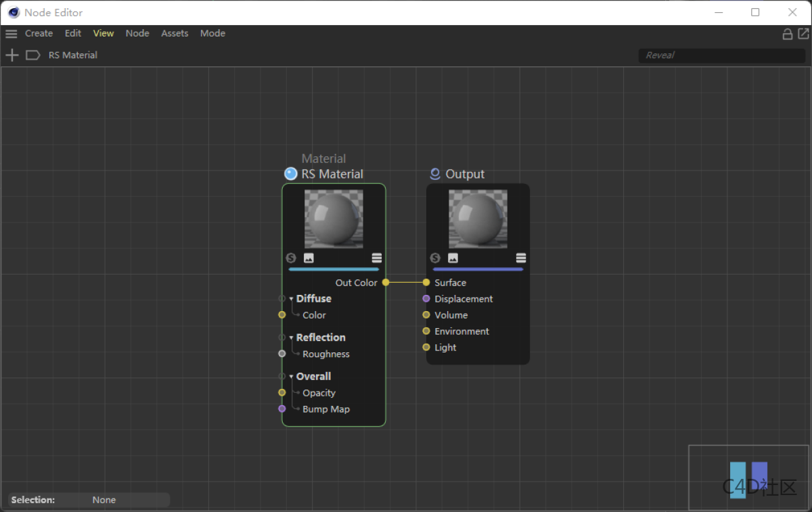Collapse the Diffuse group
This screenshot has width=812, height=512.
coord(292,299)
